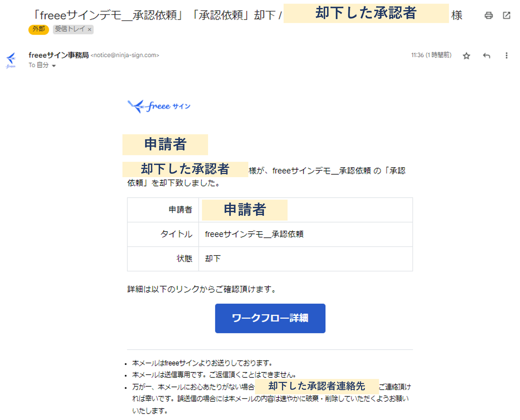
Task: Star this message from freeeサイン事務局
Action: tap(466, 56)
